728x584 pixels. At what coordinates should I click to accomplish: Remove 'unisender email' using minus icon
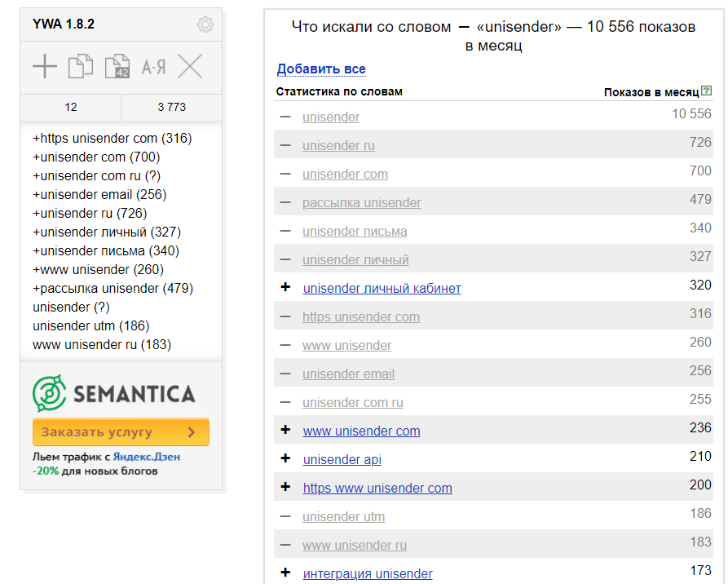(x=285, y=374)
